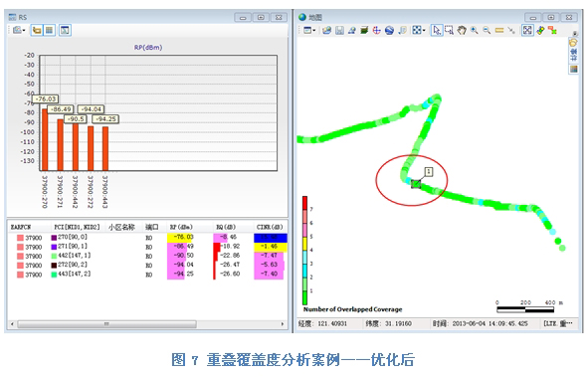Click the EARFCN column header
588x377 pixels.
coord(21,227)
